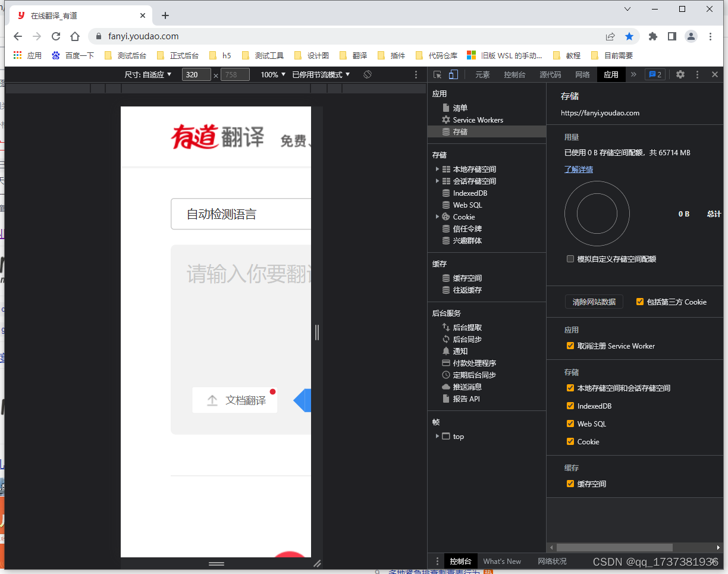The image size is (728, 574).
Task: Expand the 本地存储空间 tree item
Action: pos(438,169)
